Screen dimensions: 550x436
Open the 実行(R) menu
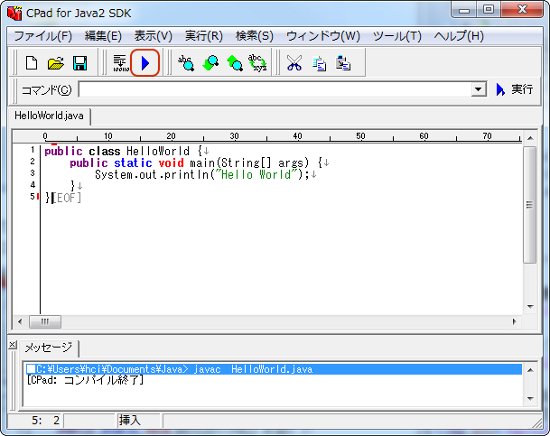(204, 36)
